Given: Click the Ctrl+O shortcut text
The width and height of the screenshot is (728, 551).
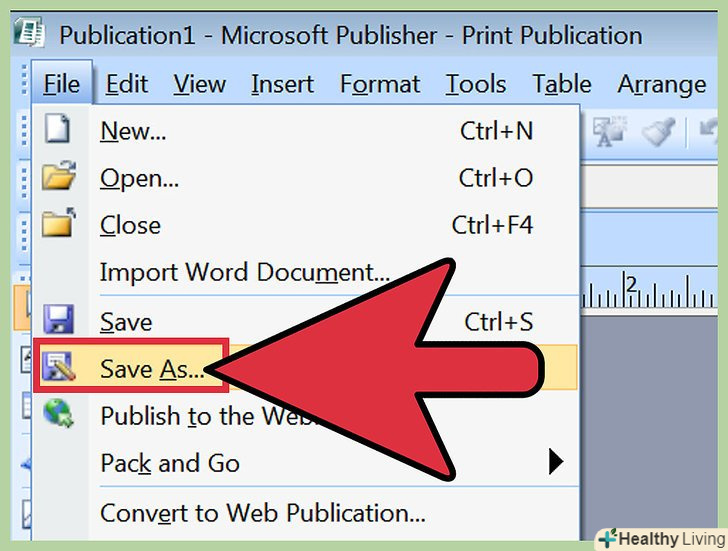Looking at the screenshot, I should coord(496,178).
